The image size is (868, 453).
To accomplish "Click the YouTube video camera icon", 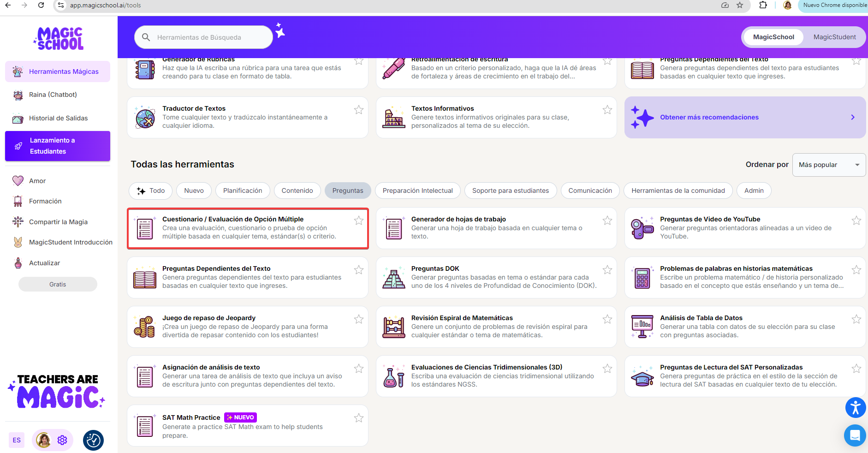I will pos(642,228).
